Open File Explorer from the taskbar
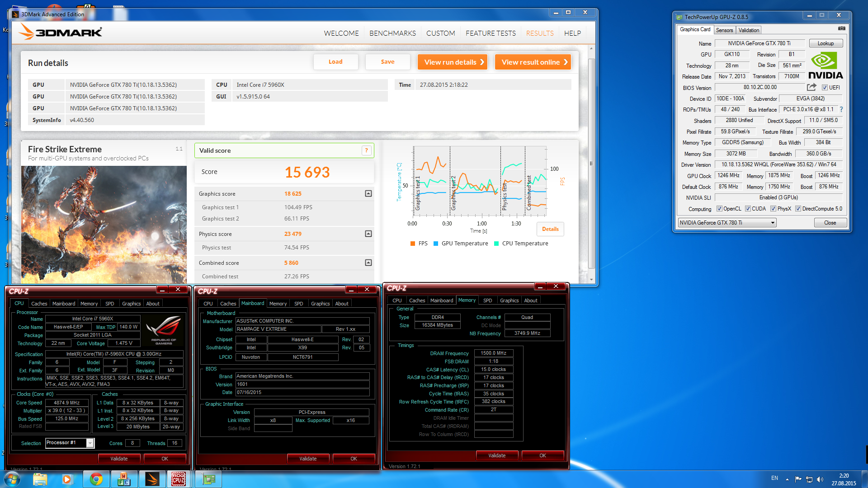Screen dimensions: 868x488 [x=40, y=479]
